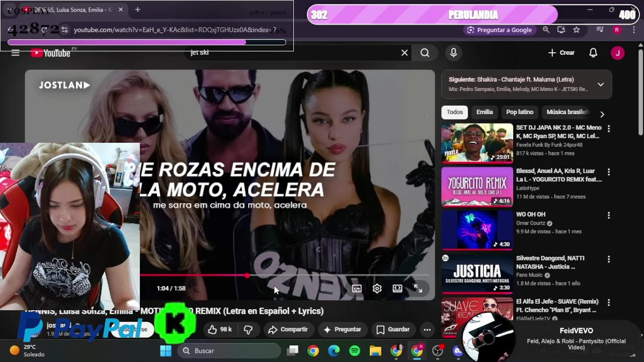Select the Emilia filter chip
The image size is (644, 362).
click(485, 112)
